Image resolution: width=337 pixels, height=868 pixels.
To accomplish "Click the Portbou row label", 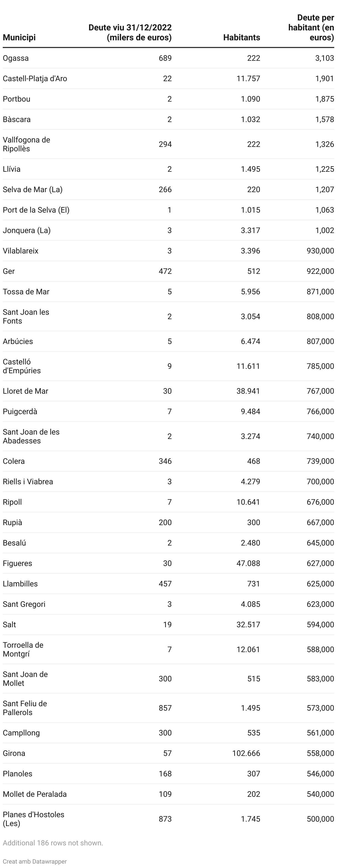I will tap(17, 99).
